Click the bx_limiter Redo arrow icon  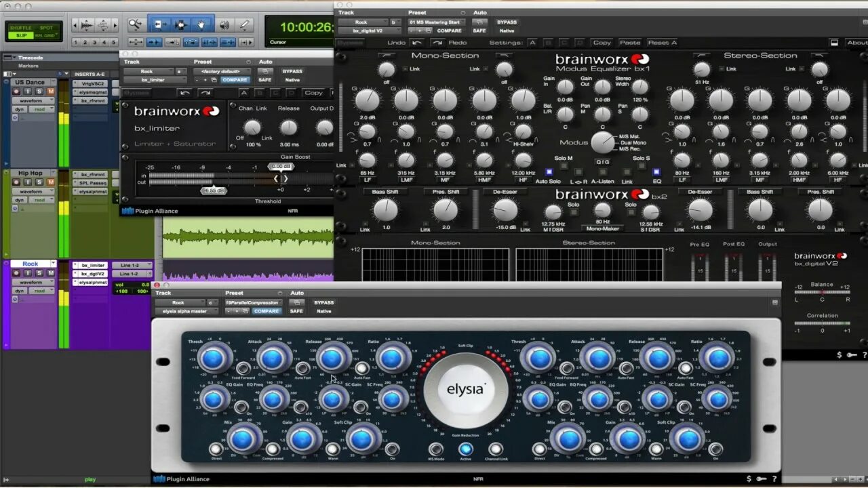(204, 93)
